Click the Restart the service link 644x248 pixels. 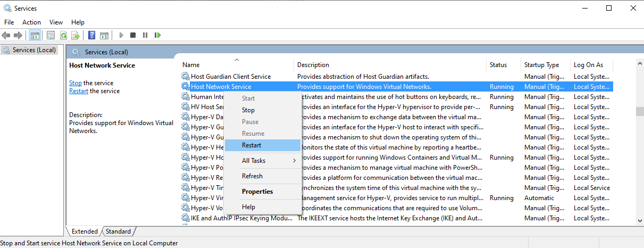(79, 91)
